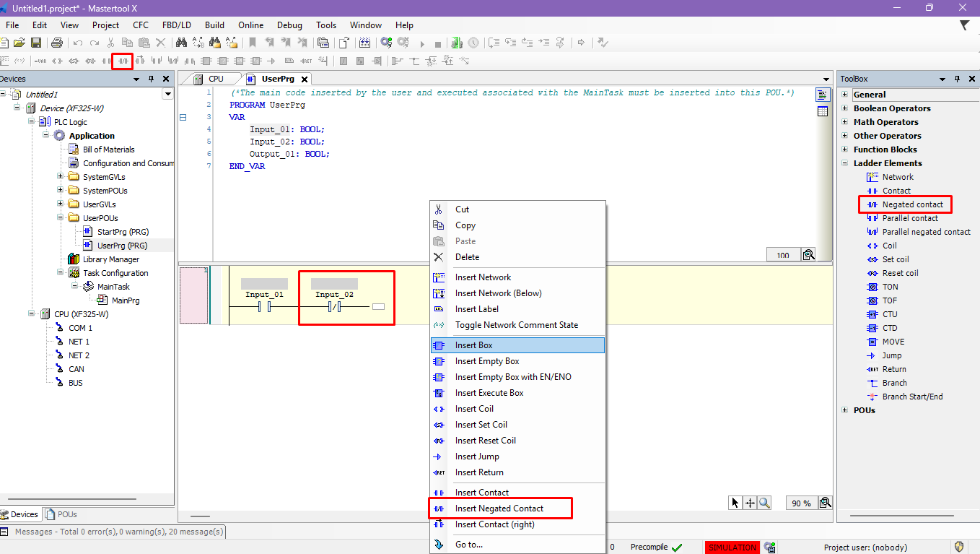Viewport: 980px width, 554px height.
Task: Select the Input_02 contact in the network
Action: coord(334,307)
